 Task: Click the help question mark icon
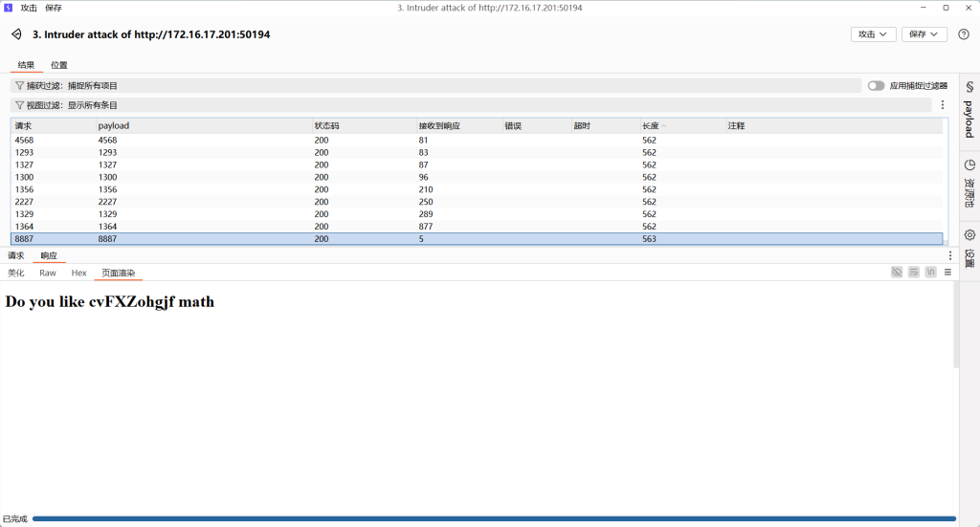963,34
